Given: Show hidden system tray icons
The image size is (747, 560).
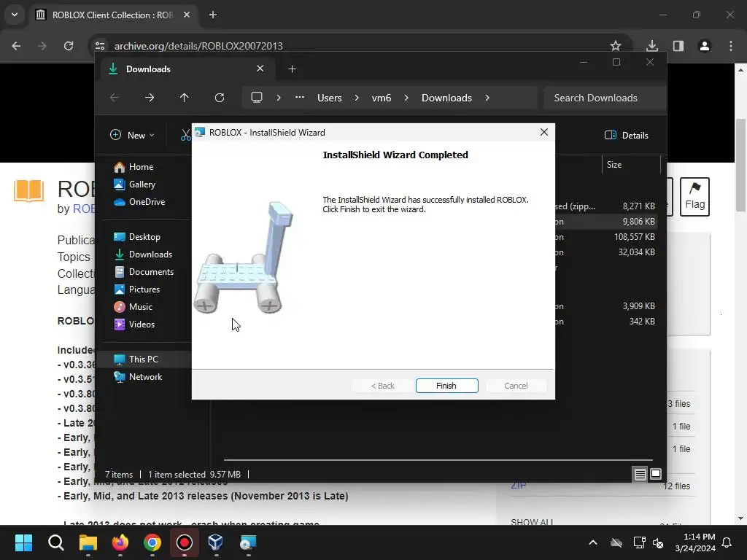Looking at the screenshot, I should [592, 542].
